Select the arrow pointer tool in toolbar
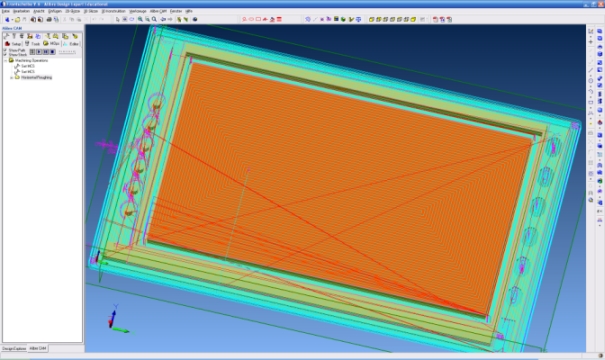The image size is (605, 360). click(118, 19)
